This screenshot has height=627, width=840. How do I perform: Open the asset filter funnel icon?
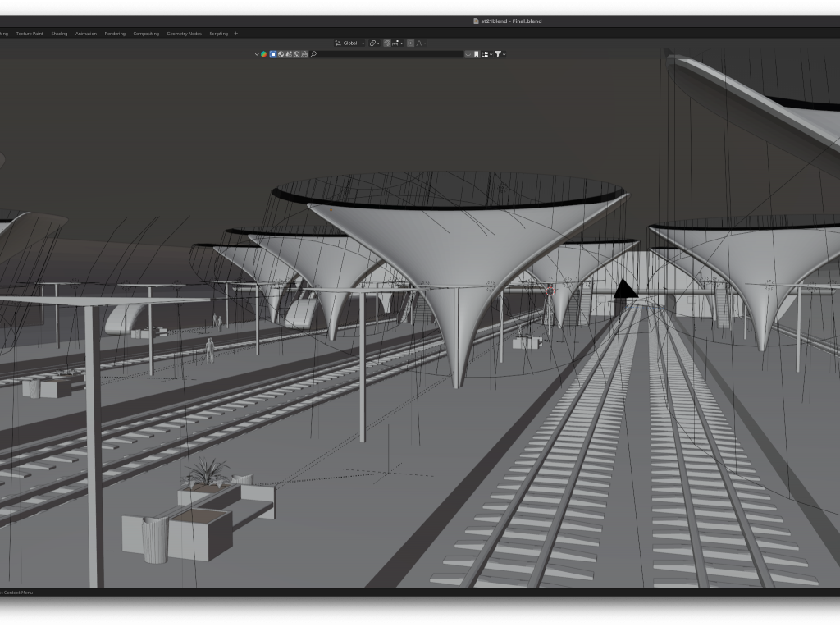pos(498,54)
